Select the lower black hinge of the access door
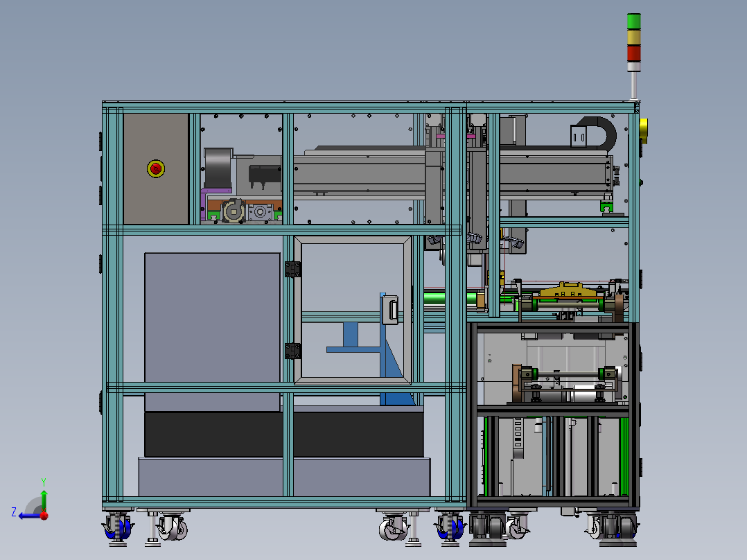 (x=292, y=351)
